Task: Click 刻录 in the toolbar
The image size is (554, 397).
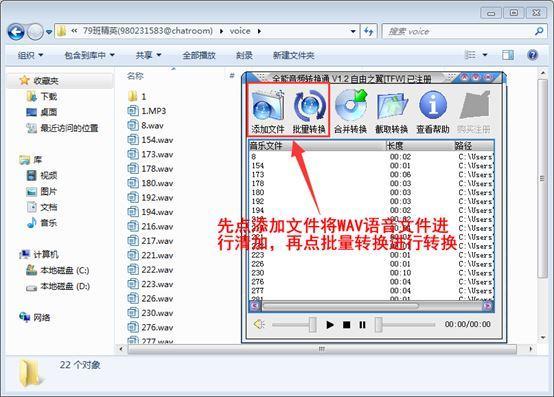Action: coord(244,55)
